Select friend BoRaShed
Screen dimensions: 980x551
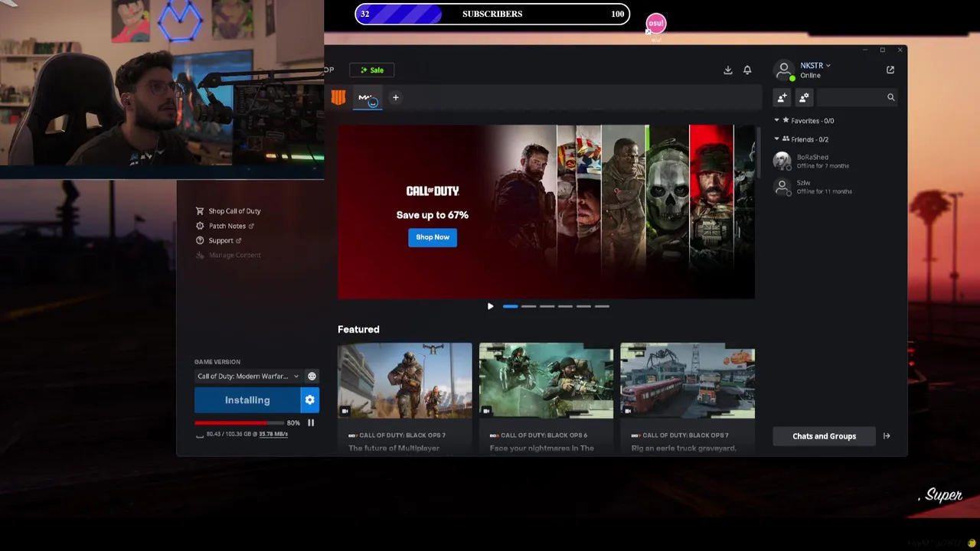tap(835, 161)
